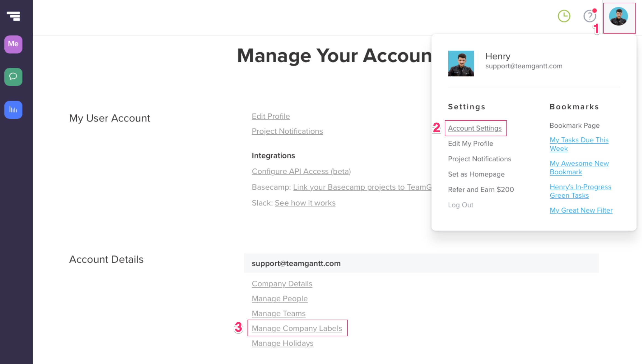Click Refer and Earn $200
642x364 pixels.
click(x=481, y=189)
